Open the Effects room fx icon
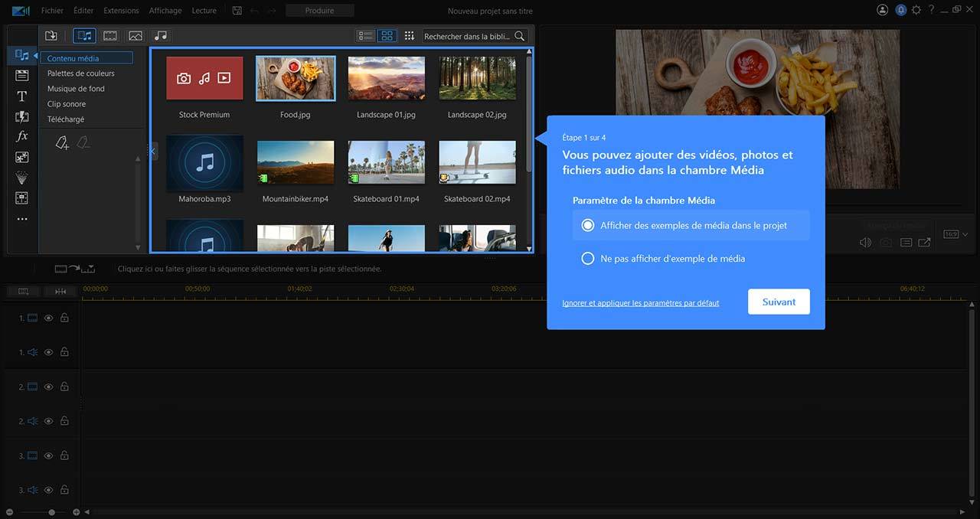 pyautogui.click(x=21, y=136)
